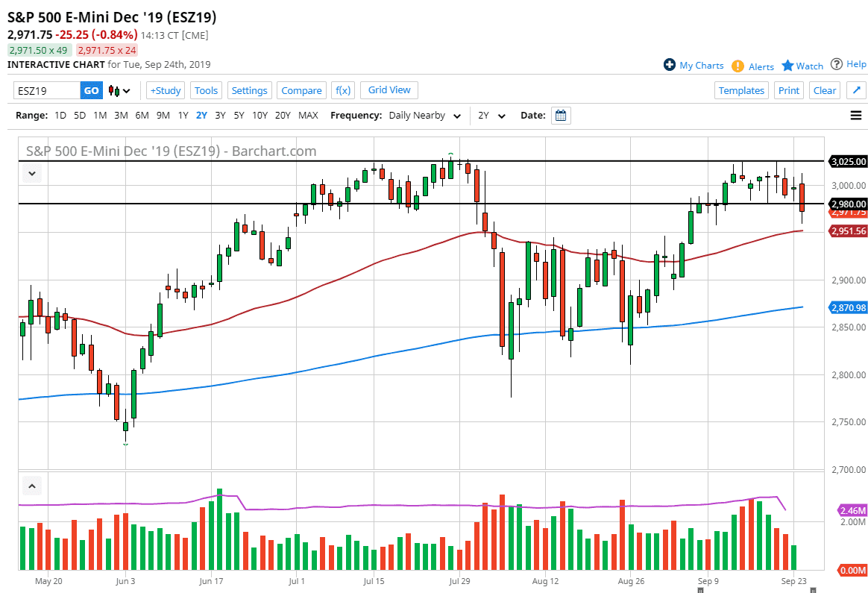The image size is (868, 593).
Task: Open the f(x) functions tool
Action: point(342,90)
